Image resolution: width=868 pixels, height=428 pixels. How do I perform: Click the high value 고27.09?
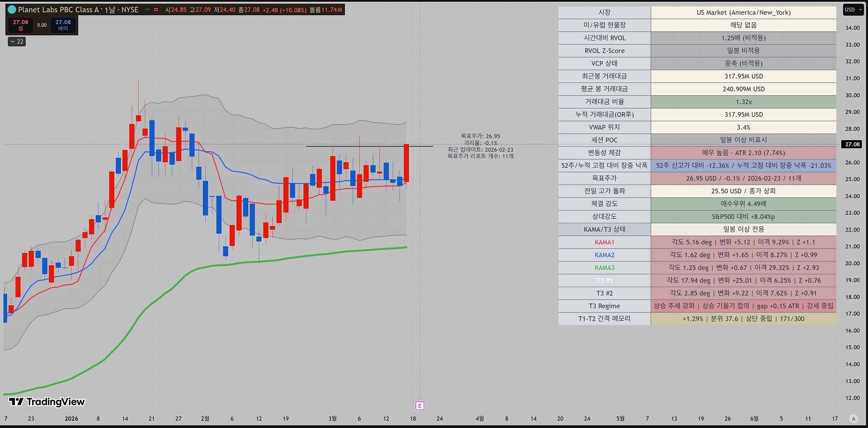point(200,10)
